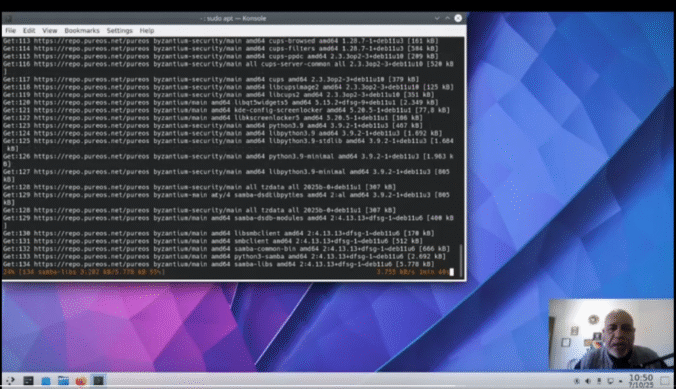Click the Get:114 cups-filters line
The image size is (676, 389).
(x=220, y=49)
